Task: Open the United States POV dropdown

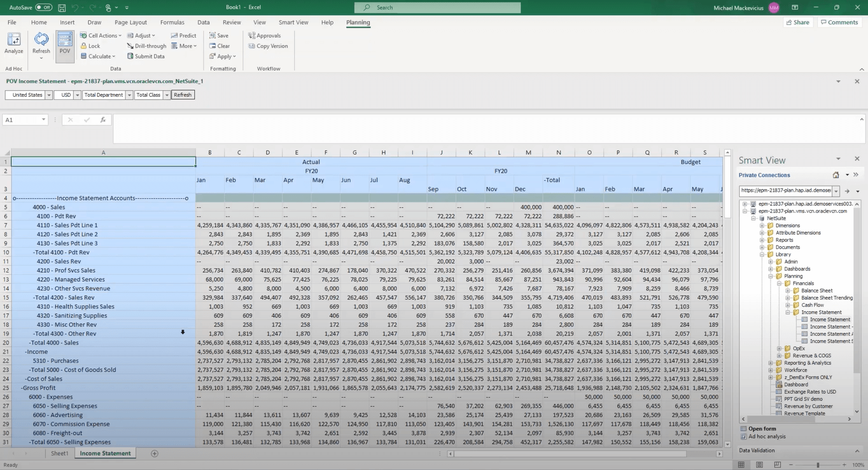Action: (49, 95)
